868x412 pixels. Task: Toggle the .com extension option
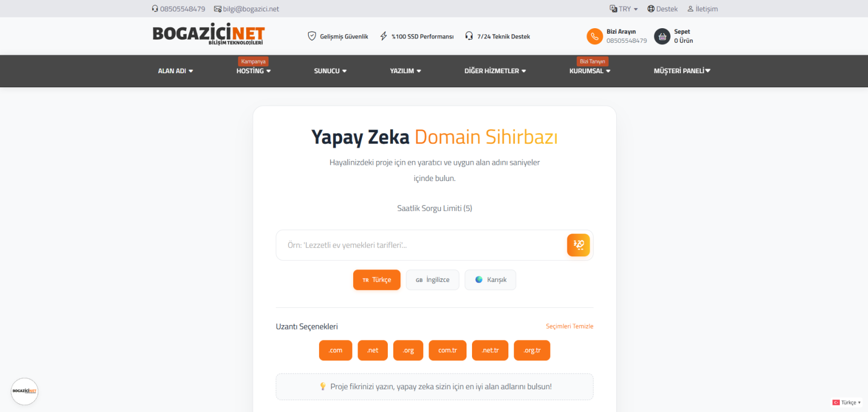(335, 350)
